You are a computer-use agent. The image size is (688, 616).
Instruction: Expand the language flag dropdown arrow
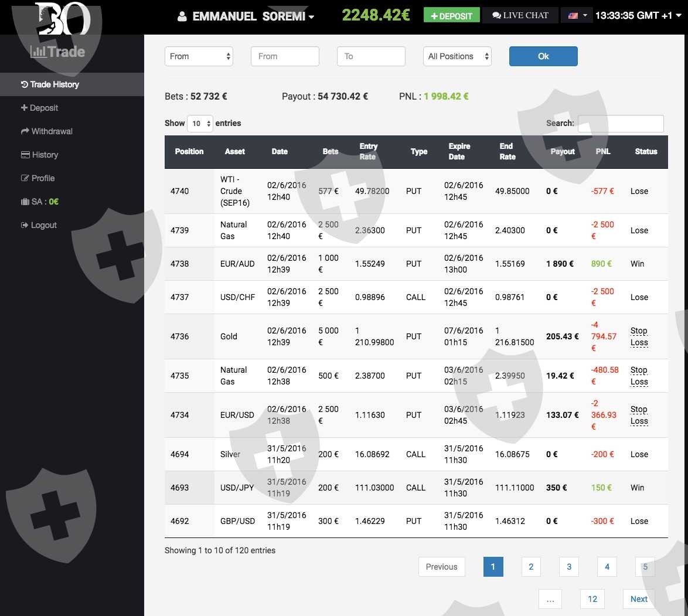pyautogui.click(x=585, y=15)
